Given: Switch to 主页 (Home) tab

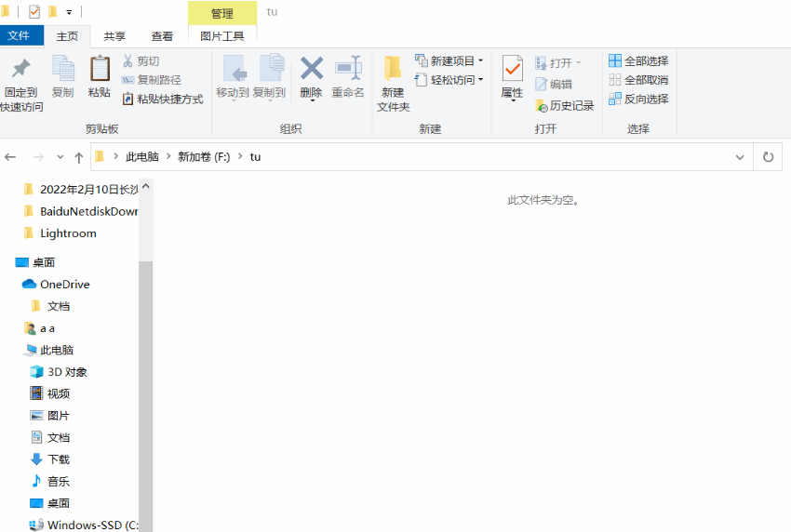Looking at the screenshot, I should [67, 36].
